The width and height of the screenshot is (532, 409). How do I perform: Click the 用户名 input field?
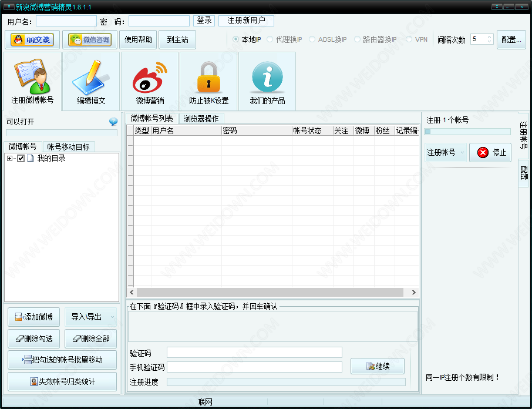pos(66,21)
